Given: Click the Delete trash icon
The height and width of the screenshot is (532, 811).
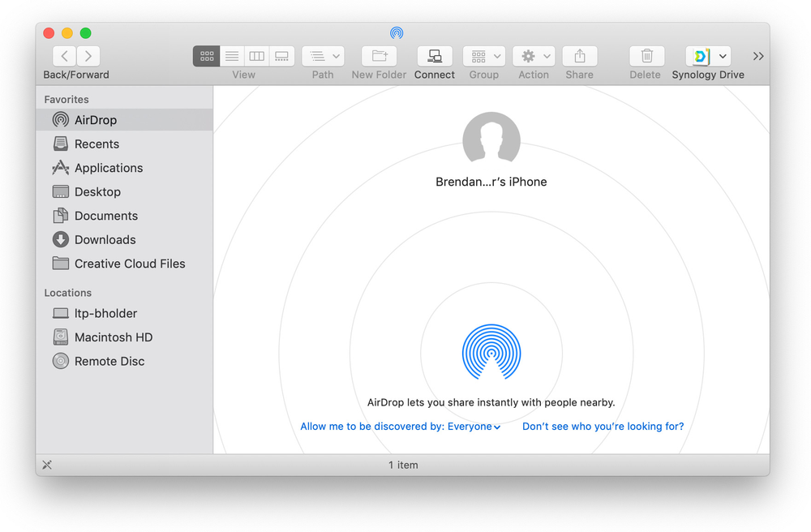Looking at the screenshot, I should pos(646,56).
